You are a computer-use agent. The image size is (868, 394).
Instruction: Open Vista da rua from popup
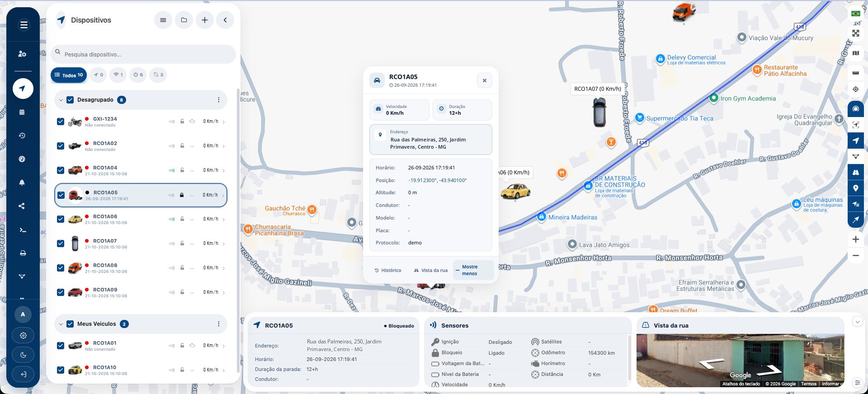pyautogui.click(x=431, y=271)
